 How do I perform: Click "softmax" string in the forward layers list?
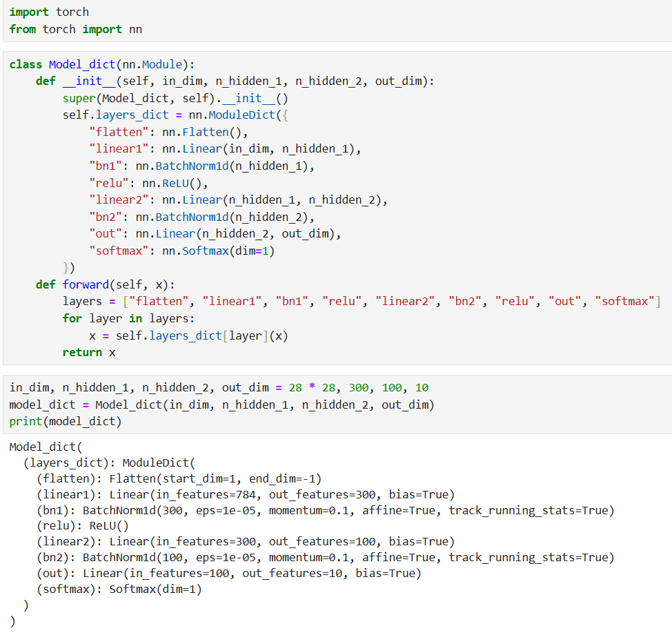624,302
